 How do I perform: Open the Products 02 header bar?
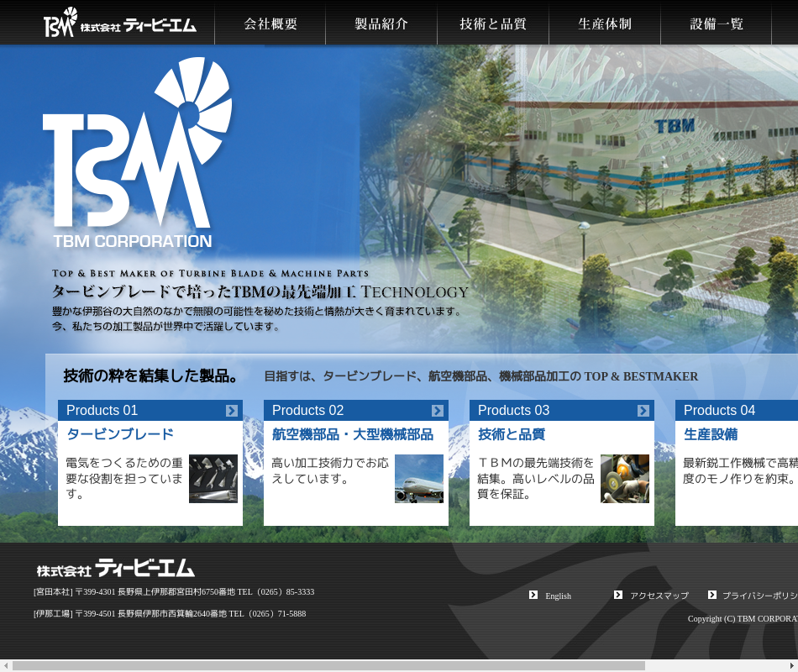[356, 410]
